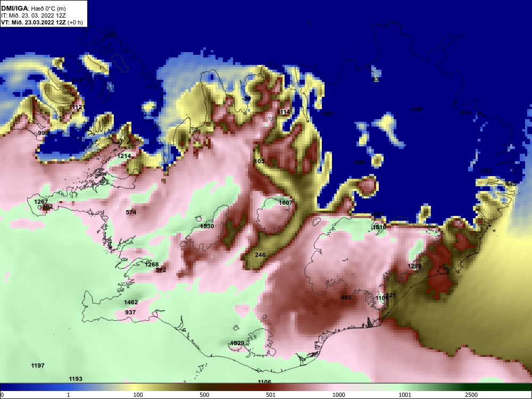Click the 105 map label
532x399 pixels.
click(259, 161)
